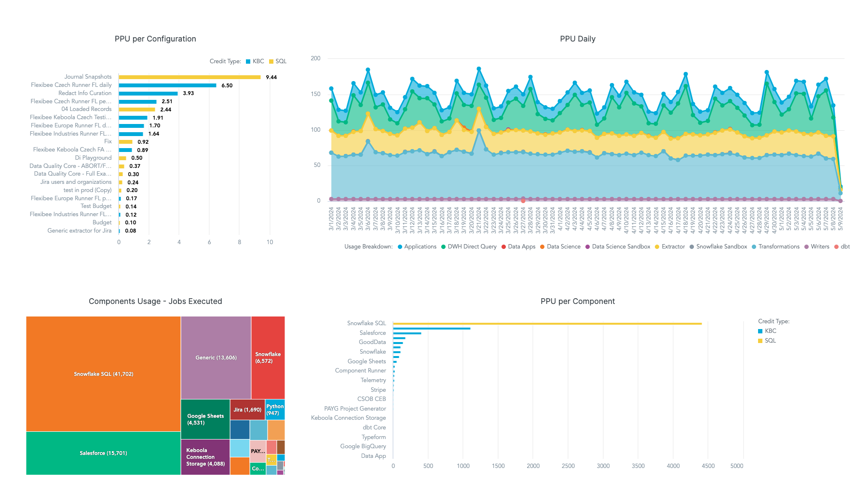Toggle Snowflake Sandbox legend item
Image resolution: width=868 pixels, height=495 pixels.
pyautogui.click(x=719, y=247)
